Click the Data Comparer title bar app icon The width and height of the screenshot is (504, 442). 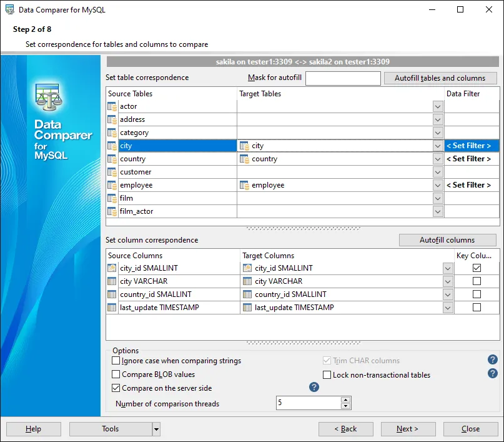(10, 9)
